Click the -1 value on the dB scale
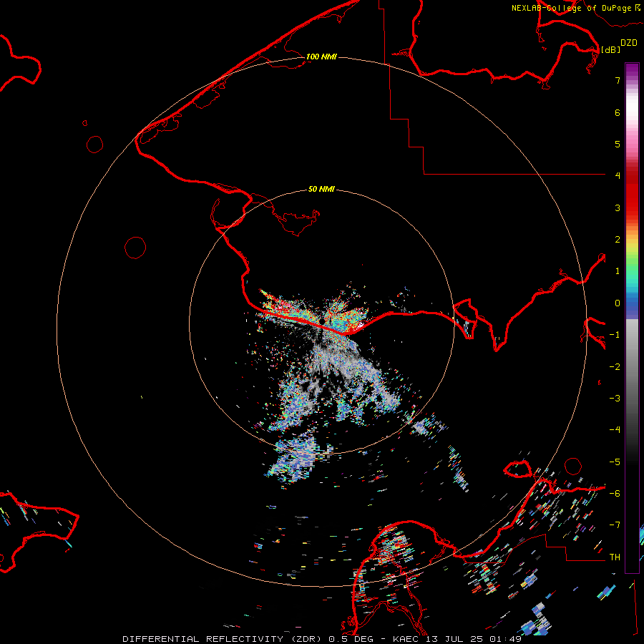Viewport: 644px width, 644px height. pyautogui.click(x=615, y=335)
